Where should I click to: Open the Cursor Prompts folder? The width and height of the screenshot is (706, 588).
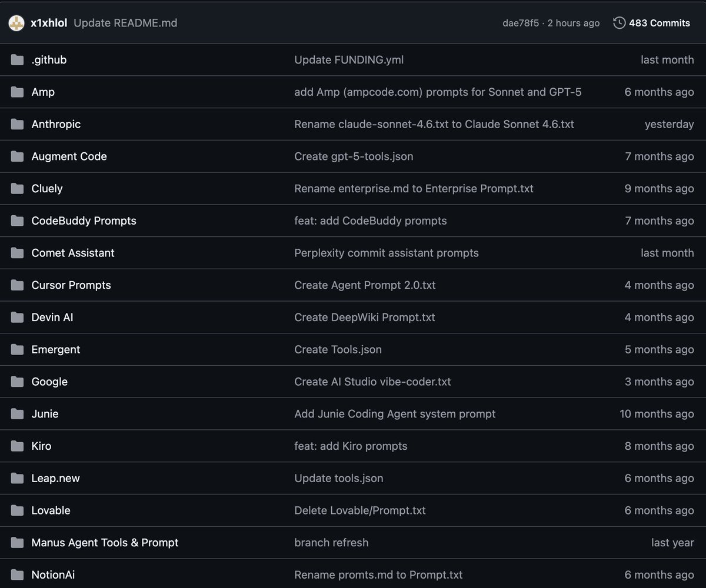point(71,285)
